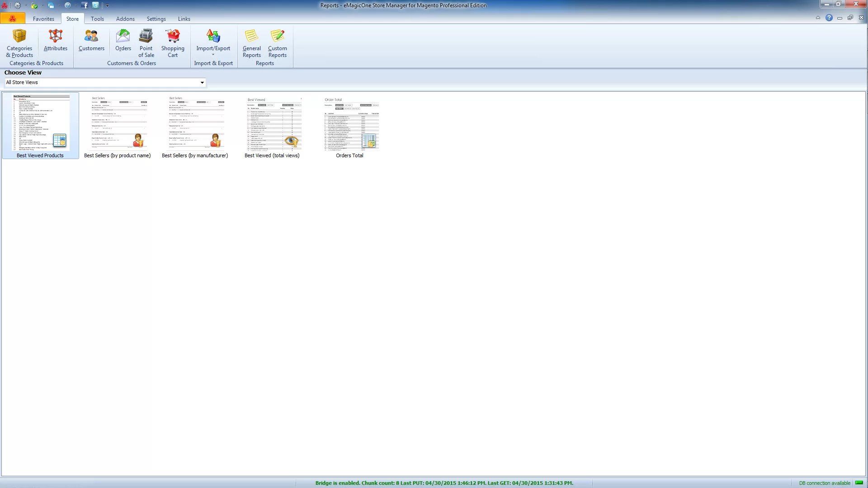Screen dimensions: 868x488
Task: Open the Addons tab
Action: coord(125,19)
